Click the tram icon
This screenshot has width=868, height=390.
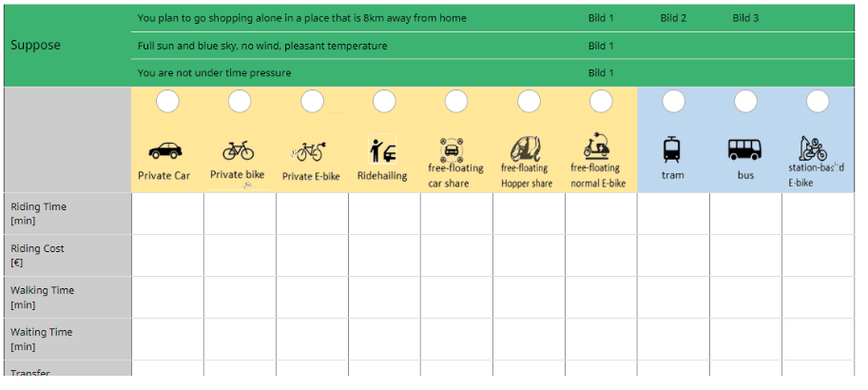pos(671,149)
